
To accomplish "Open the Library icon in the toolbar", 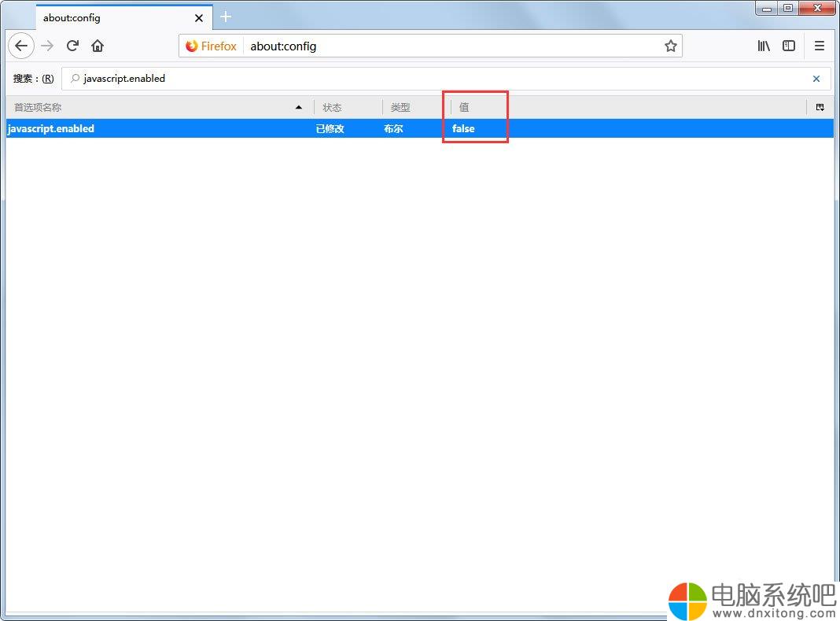I will point(764,46).
